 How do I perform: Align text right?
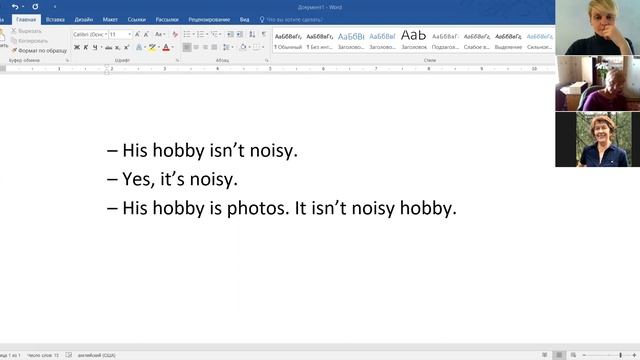205,47
